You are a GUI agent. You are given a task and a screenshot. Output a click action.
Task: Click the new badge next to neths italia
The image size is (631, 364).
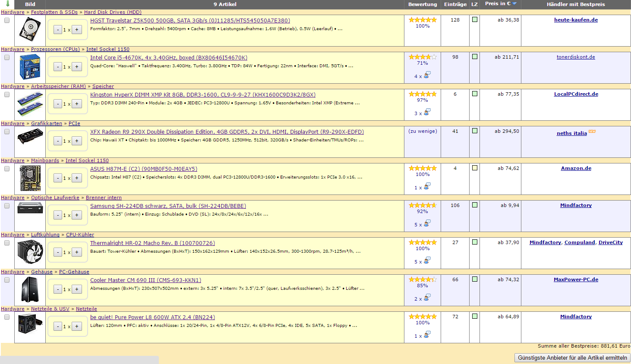coord(592,132)
